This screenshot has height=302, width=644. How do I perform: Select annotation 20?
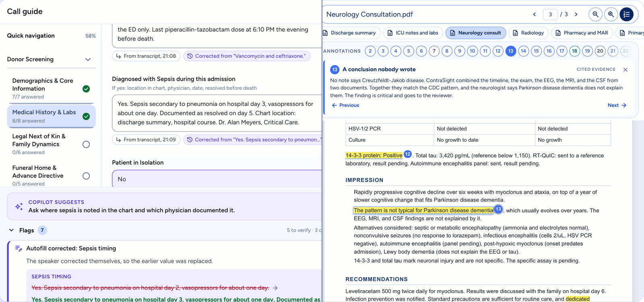(x=600, y=51)
